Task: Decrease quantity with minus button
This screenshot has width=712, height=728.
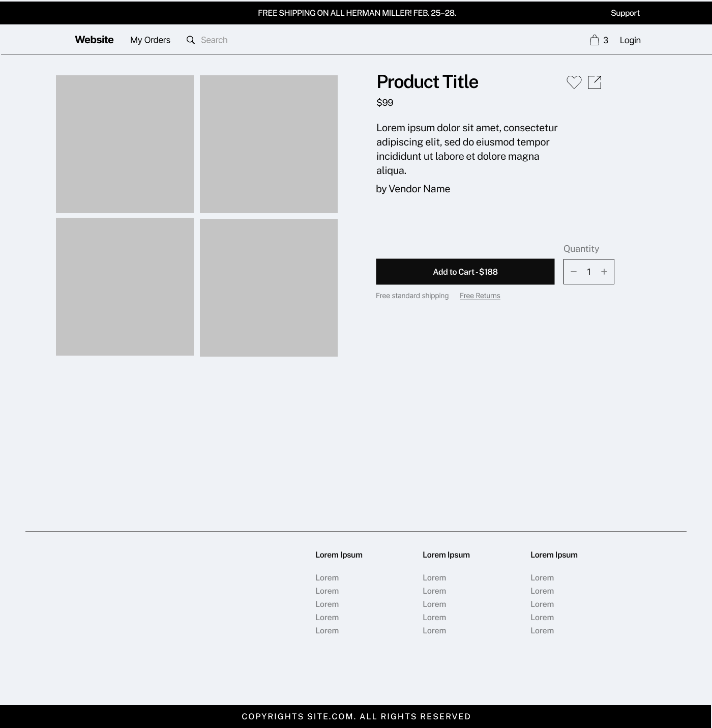Action: click(x=574, y=272)
